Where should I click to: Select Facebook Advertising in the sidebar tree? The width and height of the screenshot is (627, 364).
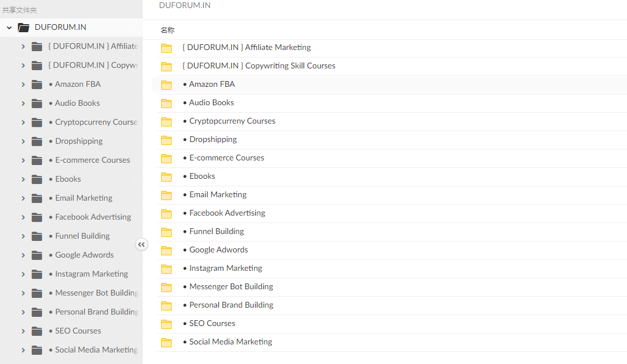coord(93,217)
